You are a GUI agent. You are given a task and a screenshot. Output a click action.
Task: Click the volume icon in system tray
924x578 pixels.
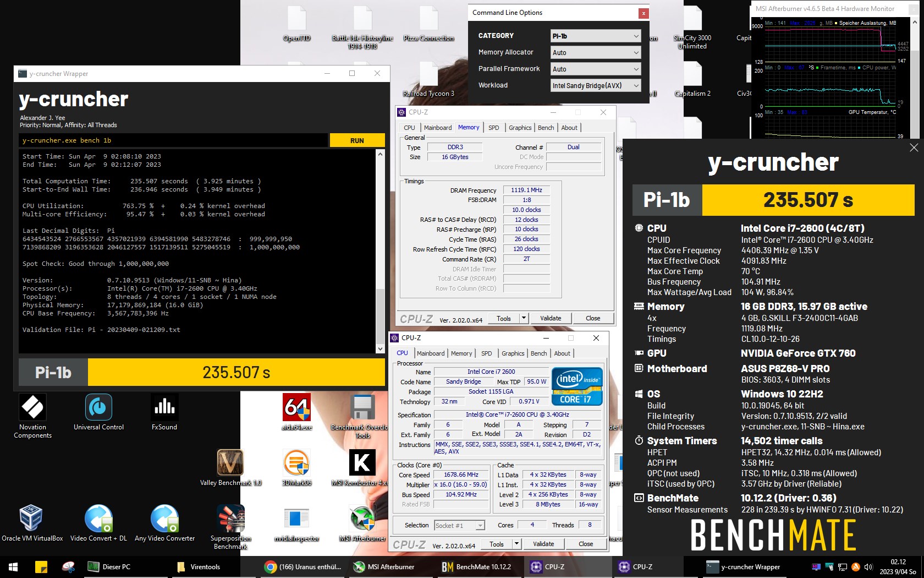coord(868,566)
